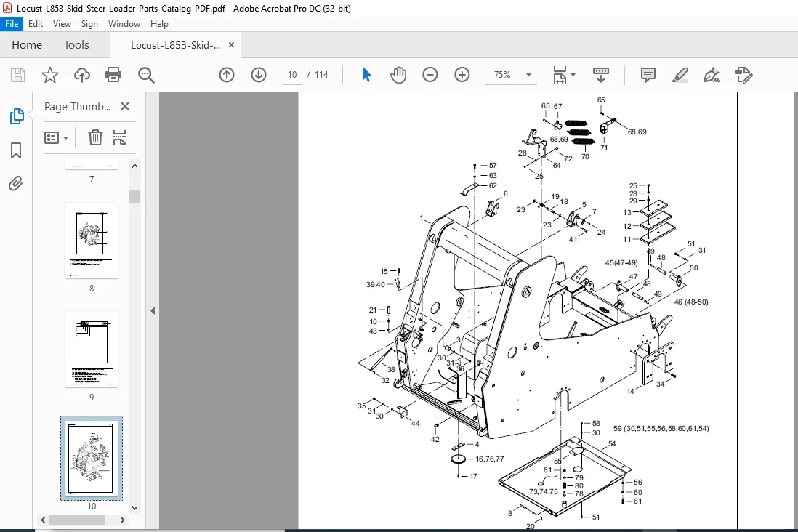Select page 10 thumbnail
This screenshot has width=798, height=532.
click(x=92, y=458)
